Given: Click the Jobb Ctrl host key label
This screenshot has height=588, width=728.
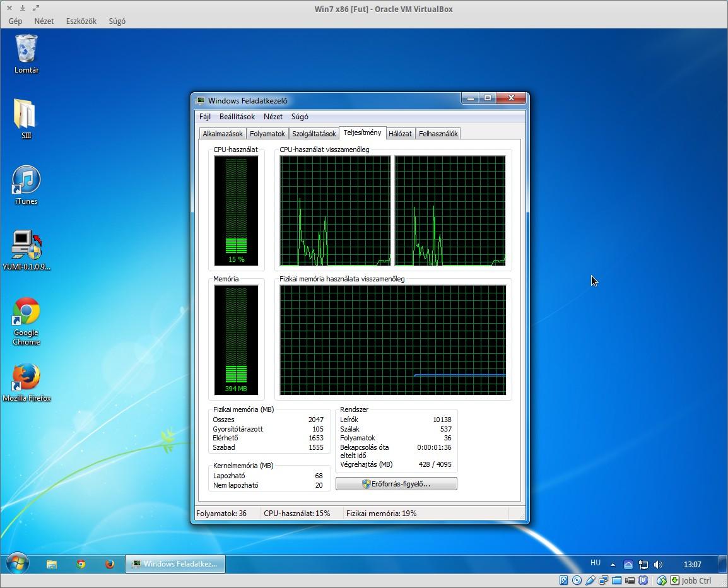Looking at the screenshot, I should [696, 580].
